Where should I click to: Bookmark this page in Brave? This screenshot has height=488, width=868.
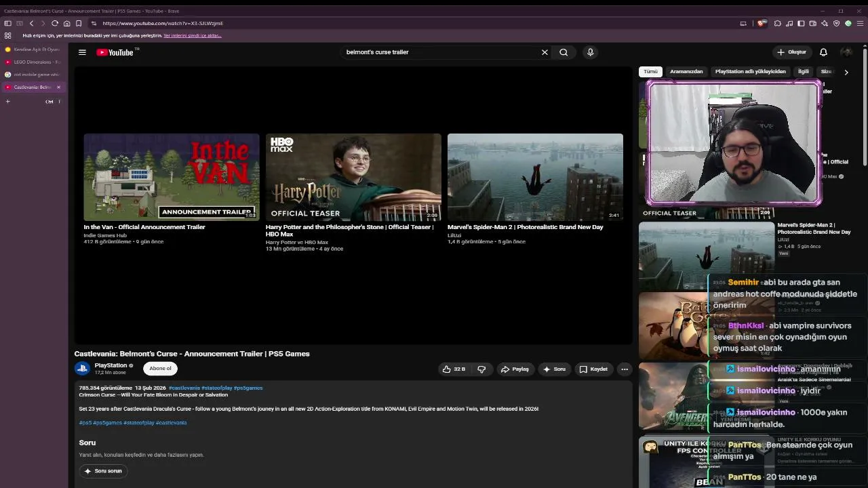click(x=79, y=23)
